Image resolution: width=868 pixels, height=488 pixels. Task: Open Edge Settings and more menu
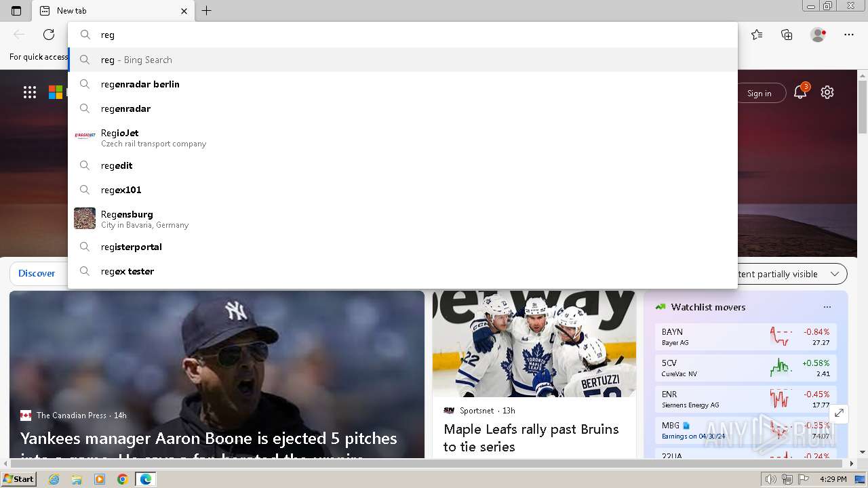pyautogui.click(x=849, y=35)
